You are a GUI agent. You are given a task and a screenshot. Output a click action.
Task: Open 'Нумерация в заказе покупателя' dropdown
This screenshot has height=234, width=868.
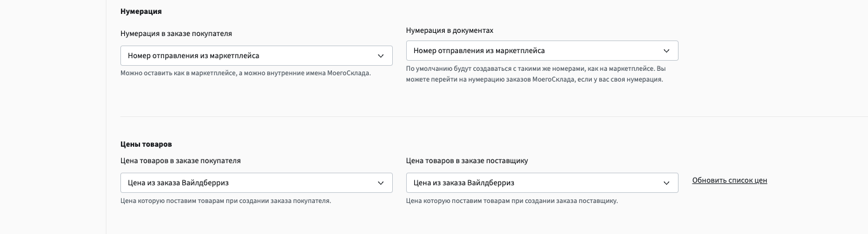[257, 56]
